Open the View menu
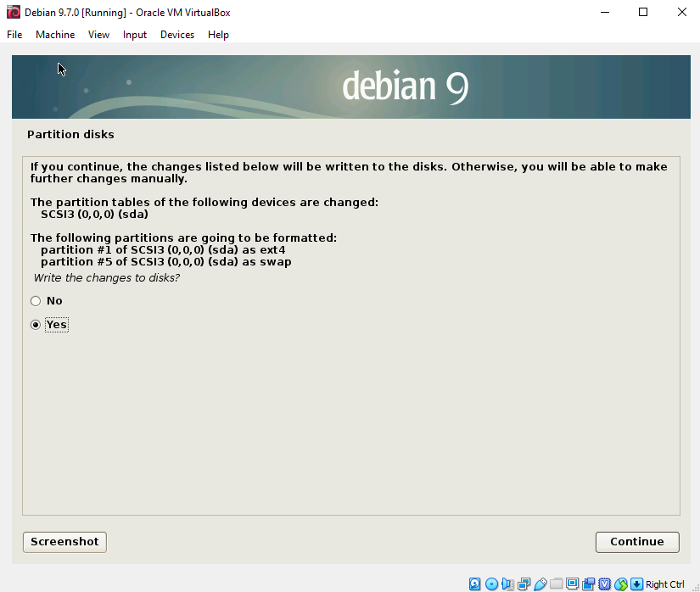This screenshot has width=700, height=592. coord(98,35)
